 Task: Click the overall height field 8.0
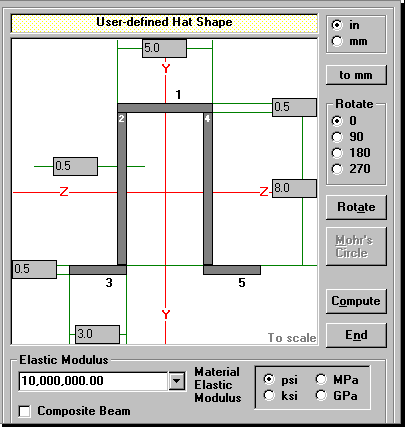click(294, 188)
